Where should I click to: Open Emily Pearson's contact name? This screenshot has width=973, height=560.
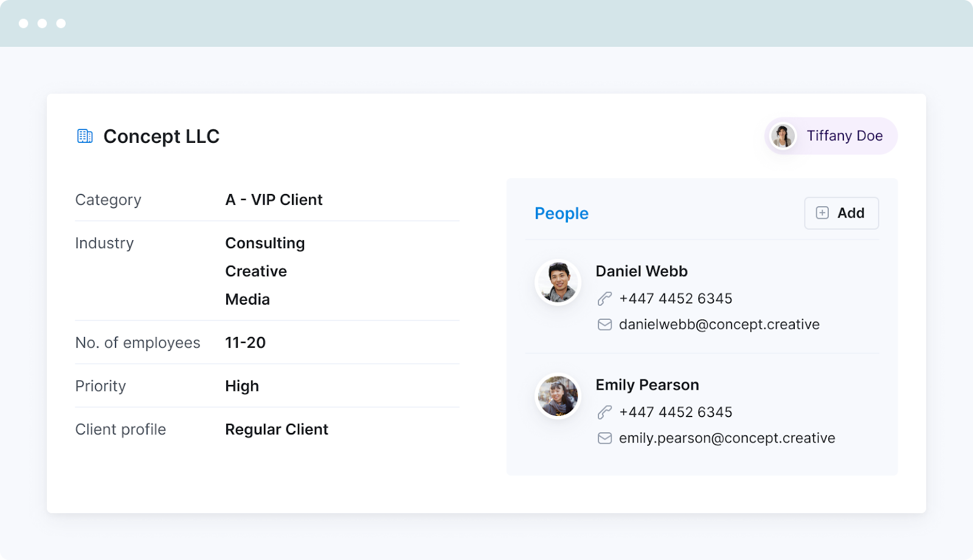647,385
